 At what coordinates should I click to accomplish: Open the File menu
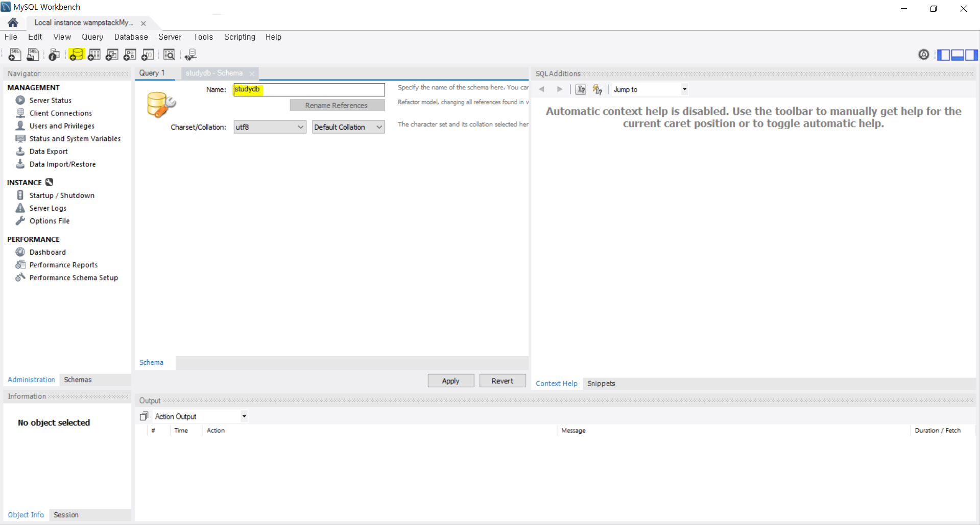coord(11,37)
